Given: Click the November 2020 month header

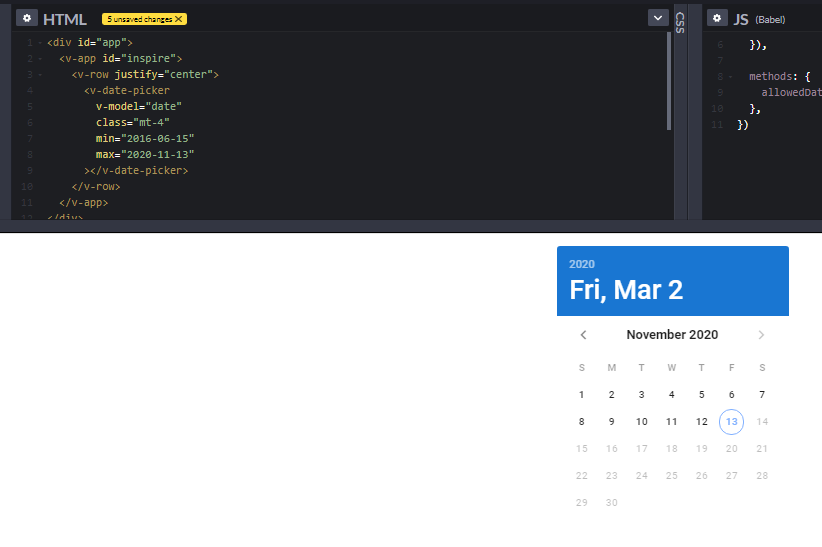Looking at the screenshot, I should pyautogui.click(x=672, y=335).
